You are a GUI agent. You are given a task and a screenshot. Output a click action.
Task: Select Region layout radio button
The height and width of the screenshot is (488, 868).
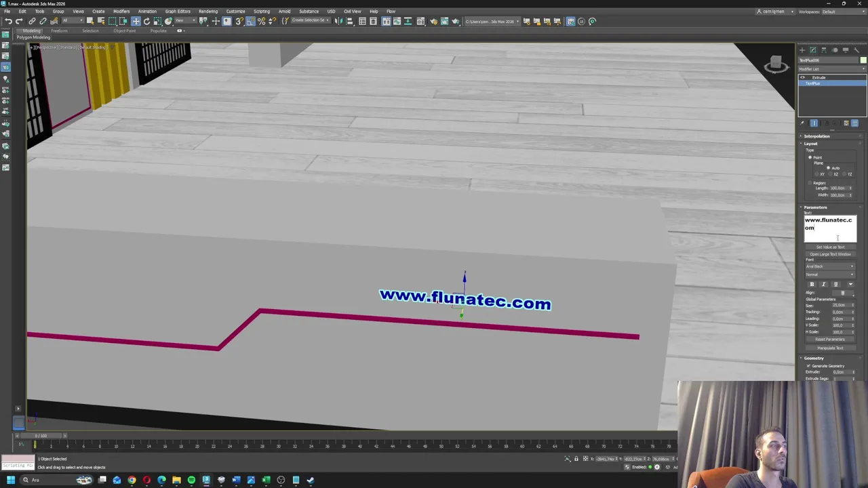[x=810, y=183]
